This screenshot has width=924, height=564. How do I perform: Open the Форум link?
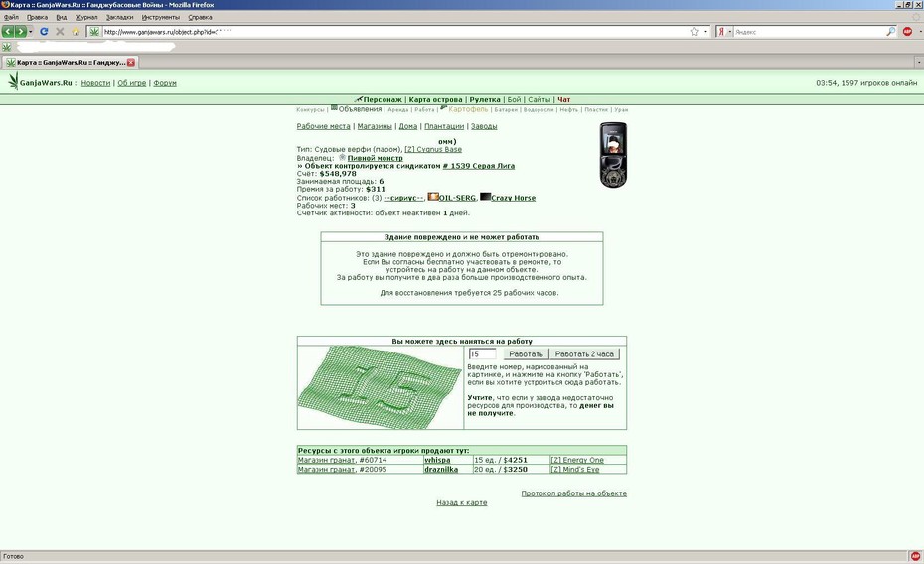164,83
